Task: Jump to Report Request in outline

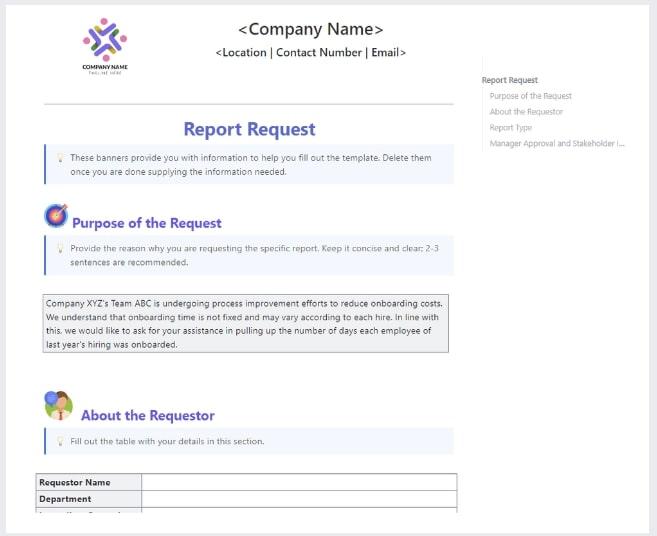Action: pyautogui.click(x=510, y=80)
